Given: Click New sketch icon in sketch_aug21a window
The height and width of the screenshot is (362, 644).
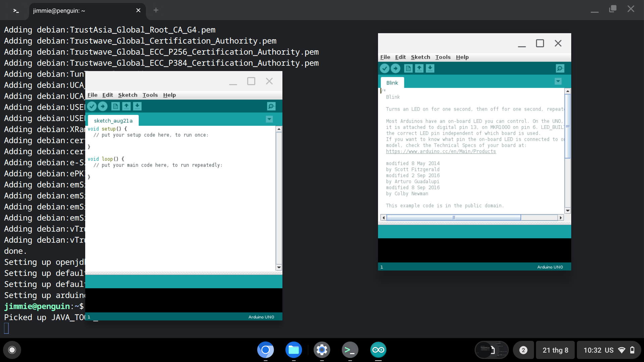Looking at the screenshot, I should tap(115, 106).
